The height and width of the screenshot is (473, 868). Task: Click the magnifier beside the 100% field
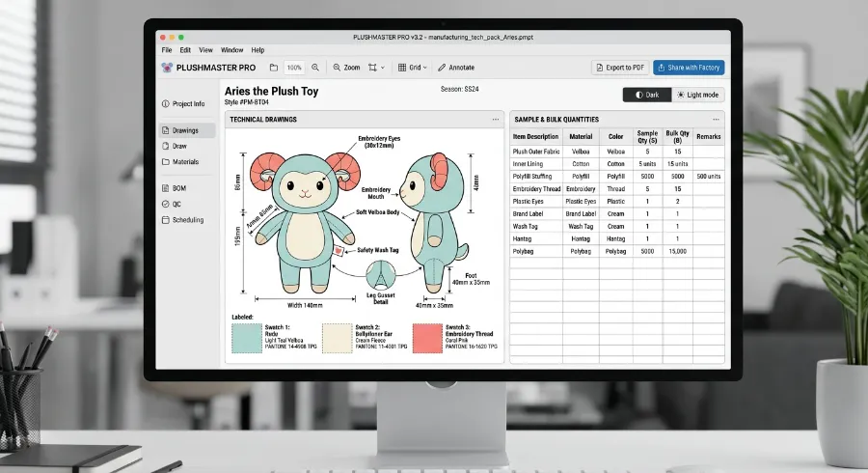click(x=315, y=68)
